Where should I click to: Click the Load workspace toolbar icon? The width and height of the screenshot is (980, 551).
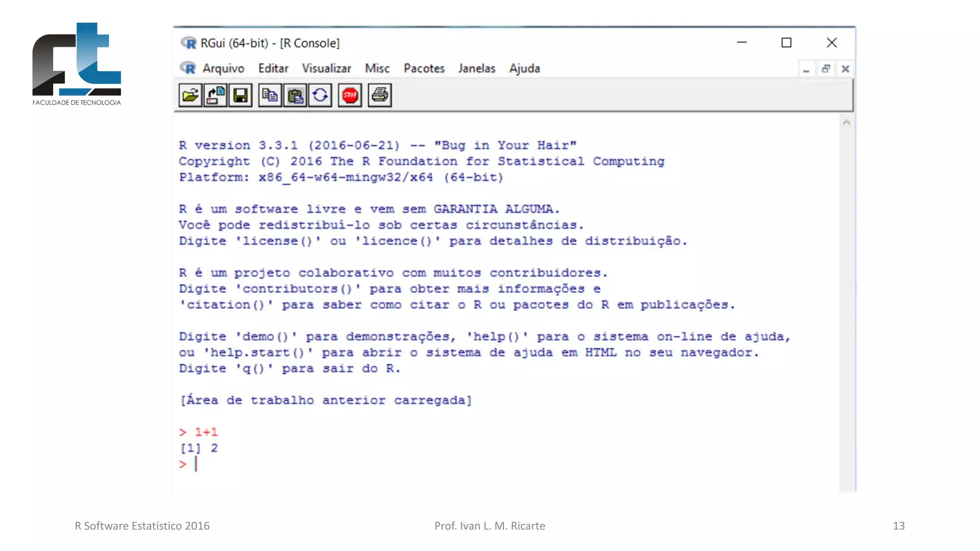[215, 96]
